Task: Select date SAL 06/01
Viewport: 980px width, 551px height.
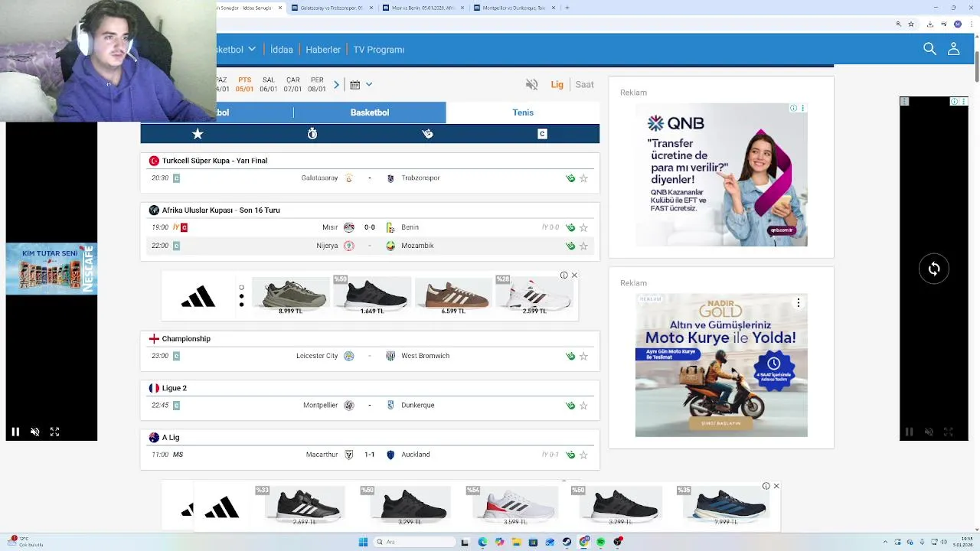Action: pos(268,84)
